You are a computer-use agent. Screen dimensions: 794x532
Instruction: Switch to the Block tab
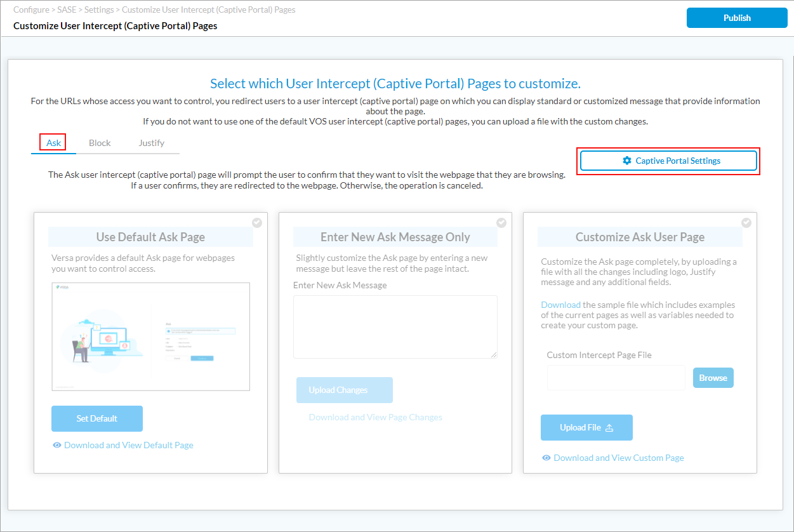[x=100, y=143]
